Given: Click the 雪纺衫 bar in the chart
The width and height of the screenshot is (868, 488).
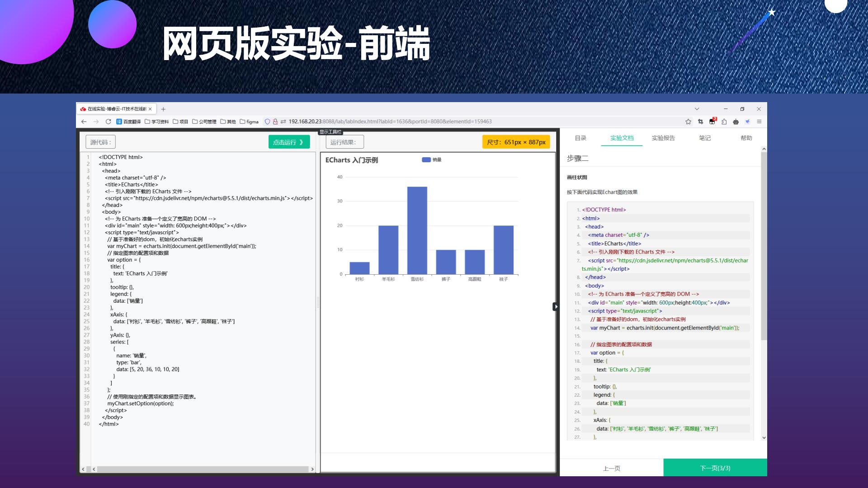Looking at the screenshot, I should point(417,230).
